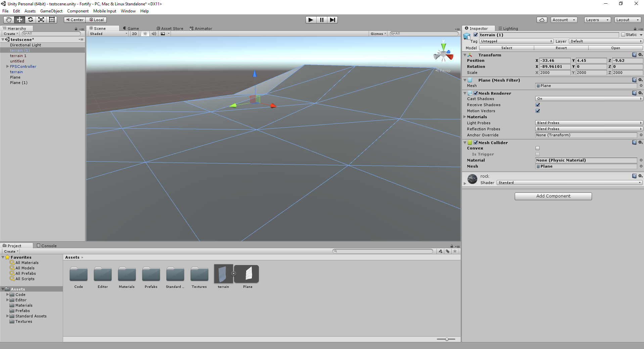Click the model Select button
This screenshot has height=349, width=644.
[507, 48]
